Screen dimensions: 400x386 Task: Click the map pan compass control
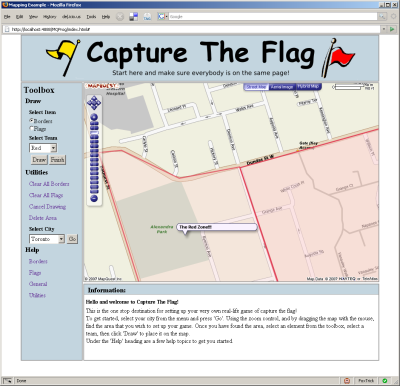pyautogui.click(x=94, y=103)
